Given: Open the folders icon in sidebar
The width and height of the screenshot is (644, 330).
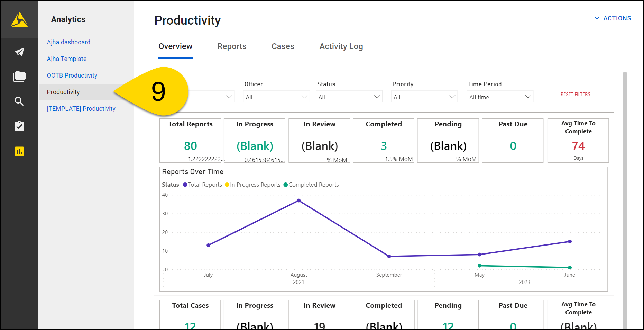Looking at the screenshot, I should point(19,77).
